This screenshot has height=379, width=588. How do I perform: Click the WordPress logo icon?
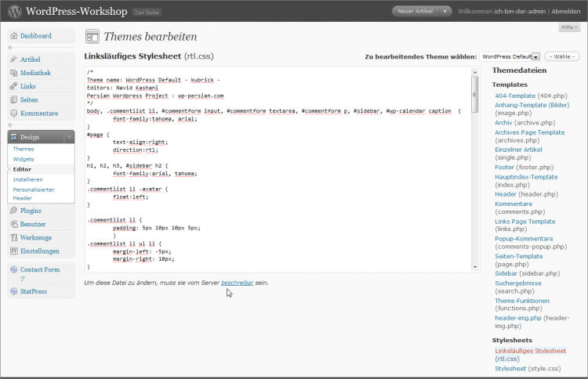point(13,12)
